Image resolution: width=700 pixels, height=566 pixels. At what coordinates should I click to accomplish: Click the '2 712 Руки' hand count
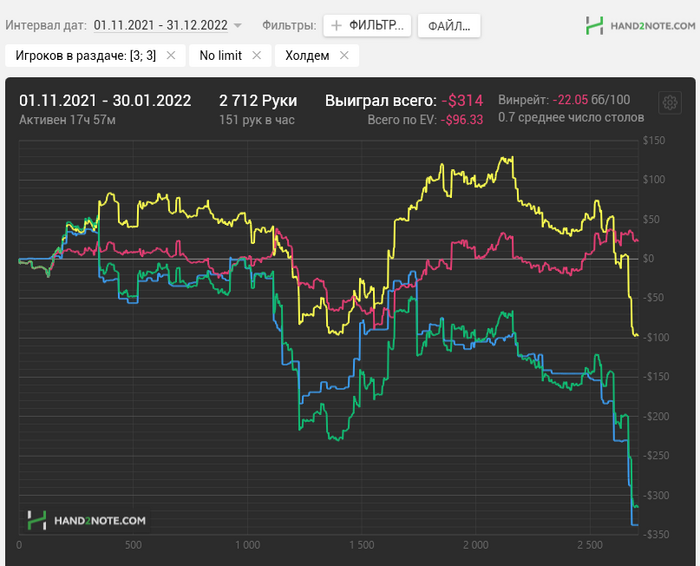(x=258, y=100)
